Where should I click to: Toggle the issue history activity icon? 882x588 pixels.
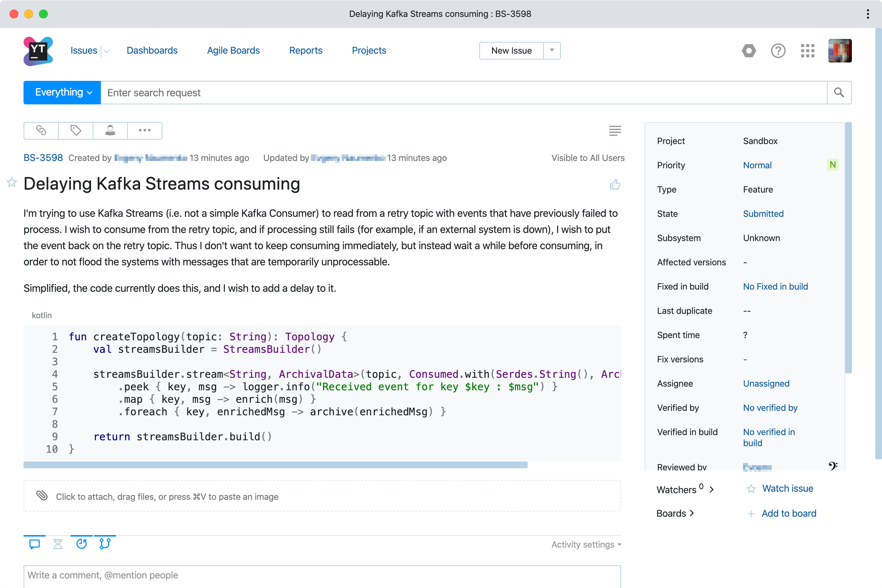tap(81, 544)
